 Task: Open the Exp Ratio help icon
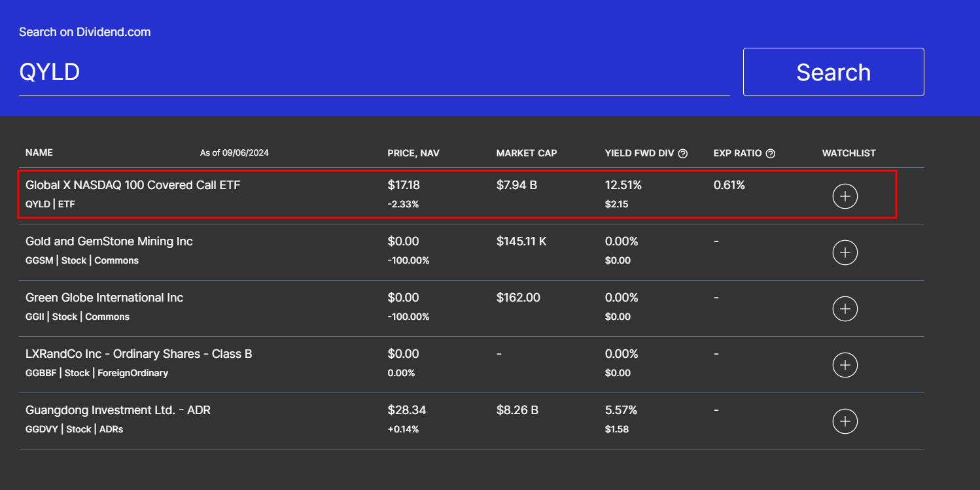coord(771,154)
